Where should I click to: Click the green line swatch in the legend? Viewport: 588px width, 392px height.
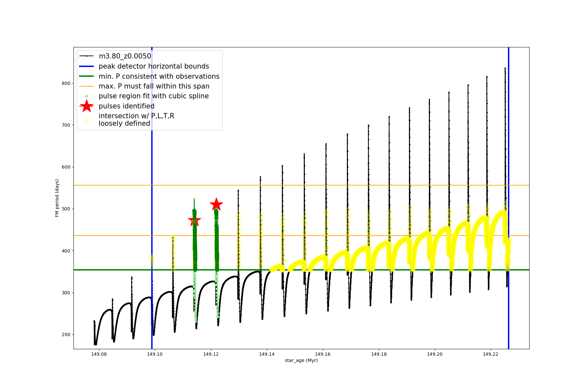coord(87,76)
